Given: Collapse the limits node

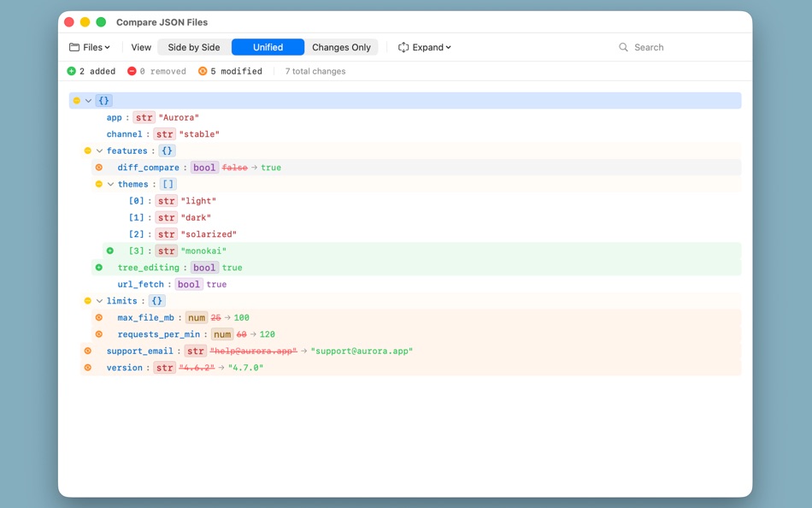Looking at the screenshot, I should point(99,301).
